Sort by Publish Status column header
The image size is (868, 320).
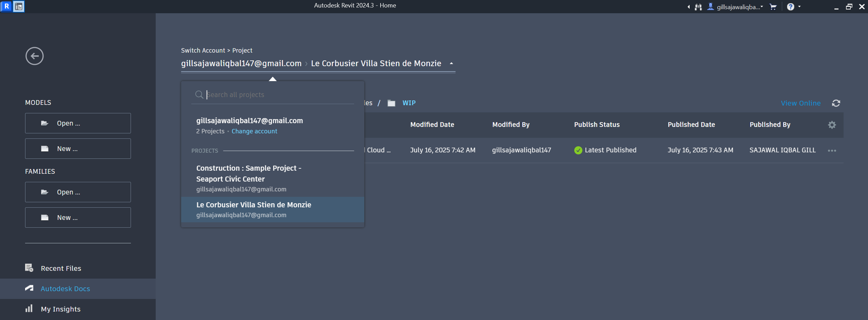(x=597, y=125)
